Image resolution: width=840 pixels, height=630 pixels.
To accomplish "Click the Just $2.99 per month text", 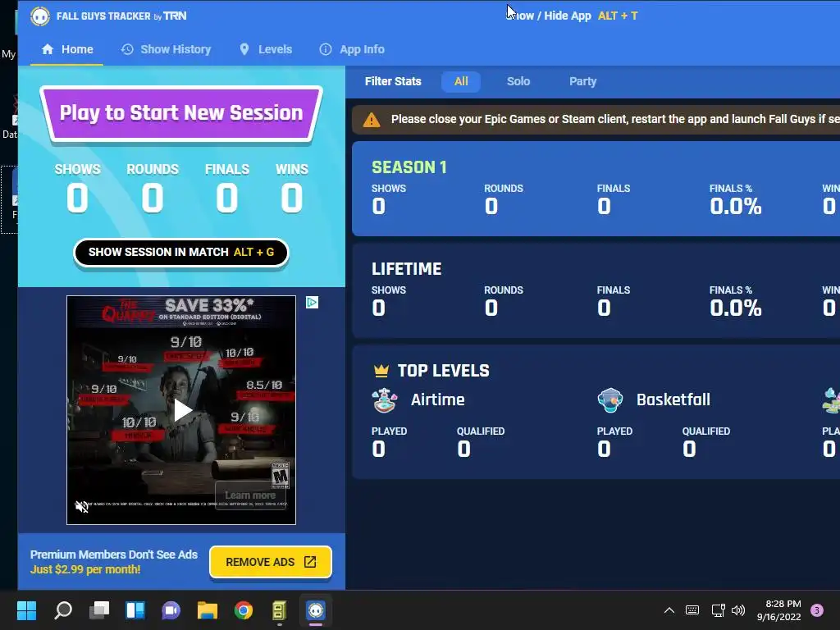I will click(85, 569).
